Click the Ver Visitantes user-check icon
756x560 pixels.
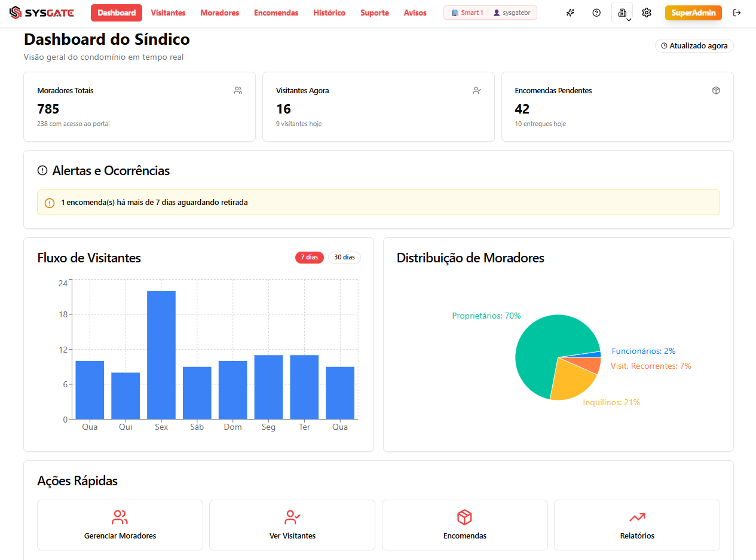click(x=292, y=517)
